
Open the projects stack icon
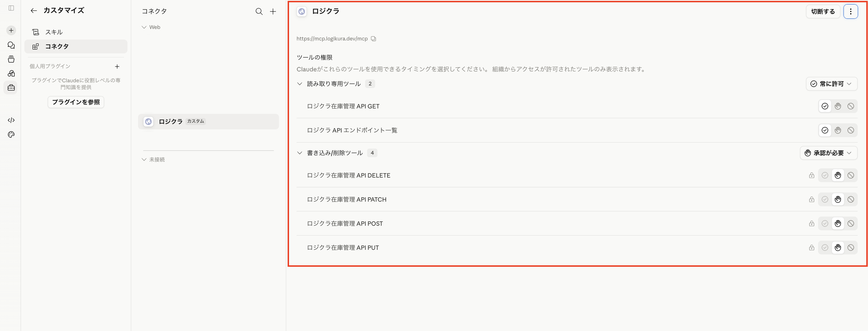[x=11, y=59]
